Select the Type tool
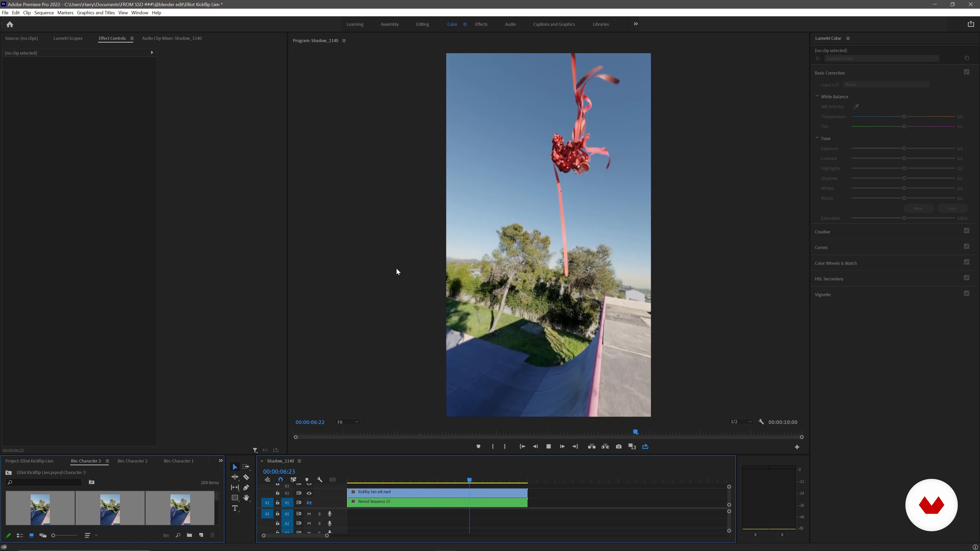 [235, 508]
